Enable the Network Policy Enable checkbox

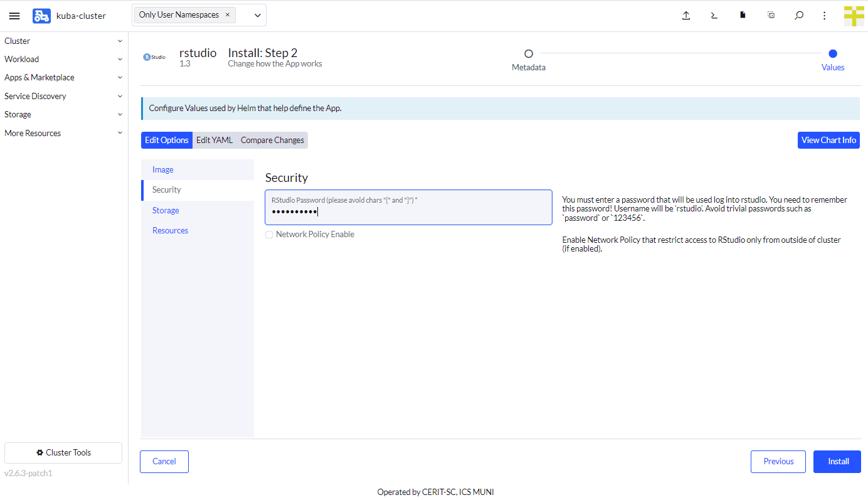point(269,234)
